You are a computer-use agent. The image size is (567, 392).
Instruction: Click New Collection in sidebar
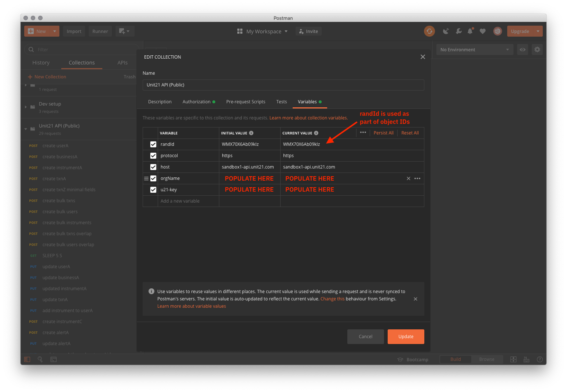47,77
